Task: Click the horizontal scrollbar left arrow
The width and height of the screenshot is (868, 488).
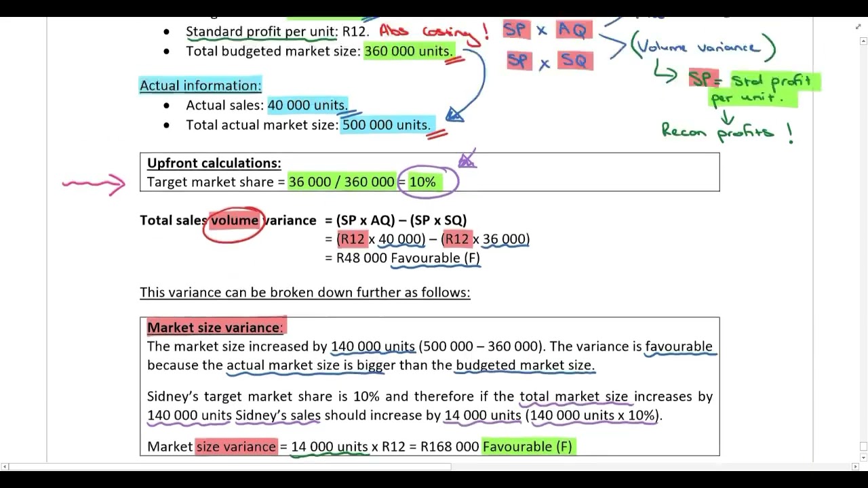Action: [x=4, y=466]
